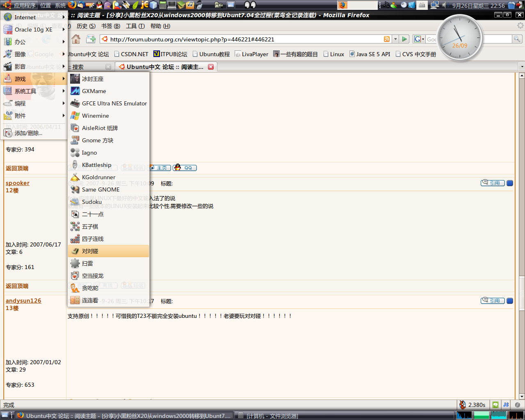Viewport: 525px width, 420px height.
Task: Select highlighted 对对碰 game
Action: [108, 251]
